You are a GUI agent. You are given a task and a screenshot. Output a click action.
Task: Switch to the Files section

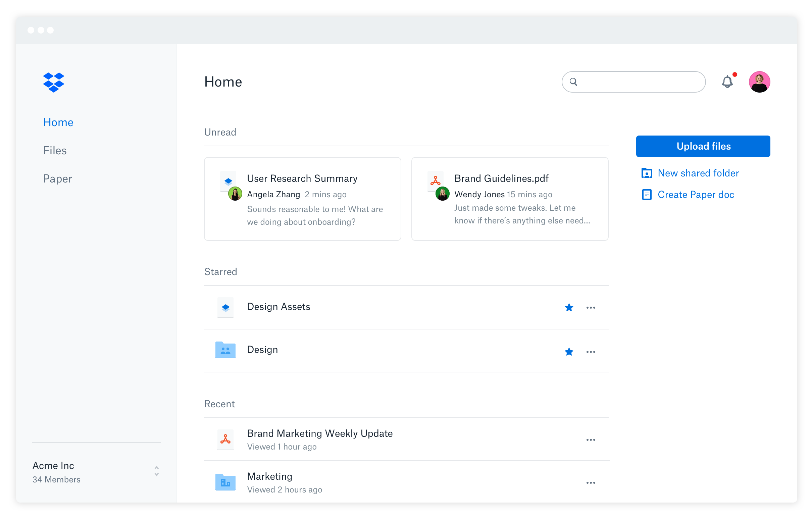[55, 150]
